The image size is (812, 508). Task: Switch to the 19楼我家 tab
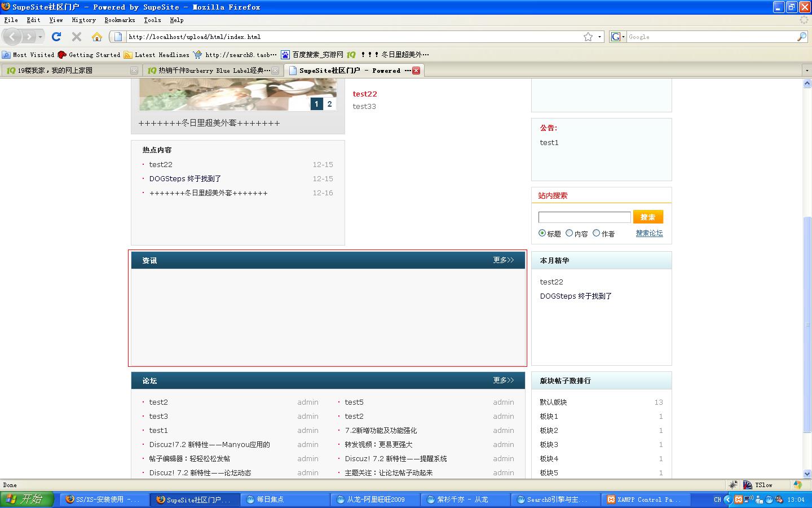71,71
